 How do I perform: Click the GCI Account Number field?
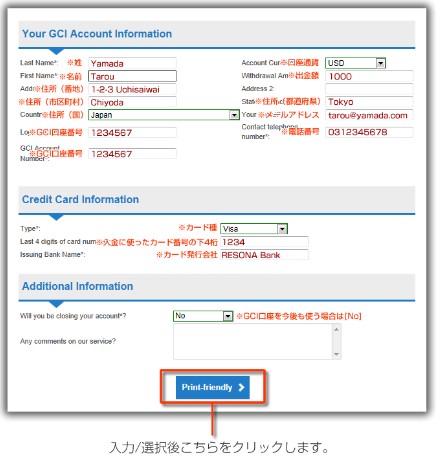[x=132, y=154]
